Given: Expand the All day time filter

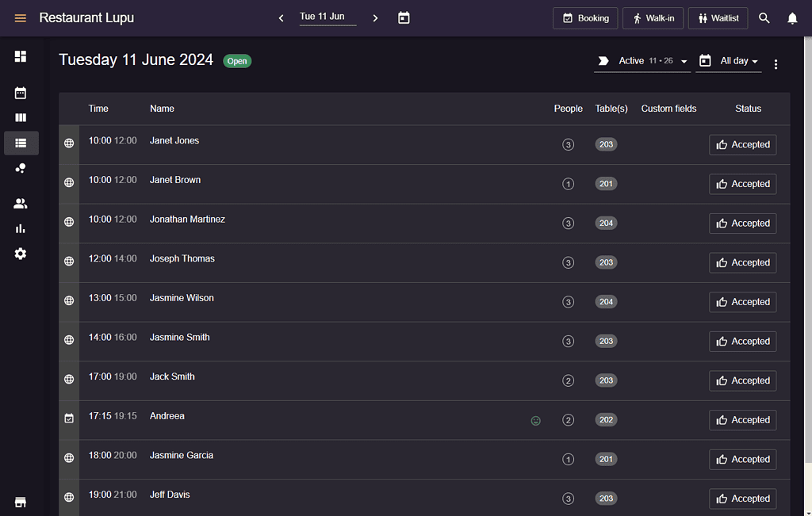Looking at the screenshot, I should pyautogui.click(x=729, y=61).
